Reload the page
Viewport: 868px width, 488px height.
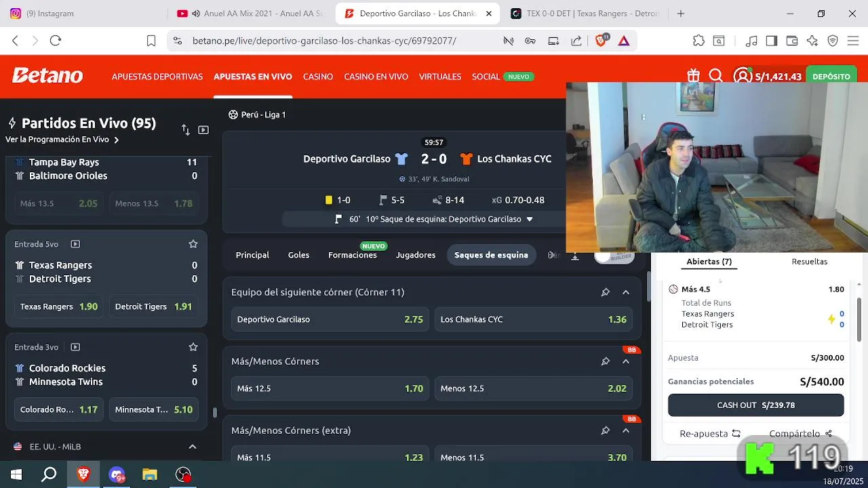tap(56, 41)
